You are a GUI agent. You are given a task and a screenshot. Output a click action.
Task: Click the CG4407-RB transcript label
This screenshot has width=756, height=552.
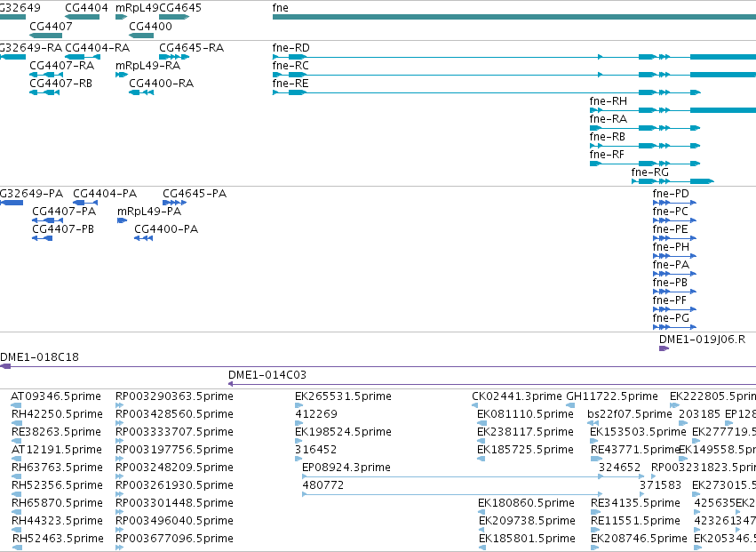tap(60, 84)
